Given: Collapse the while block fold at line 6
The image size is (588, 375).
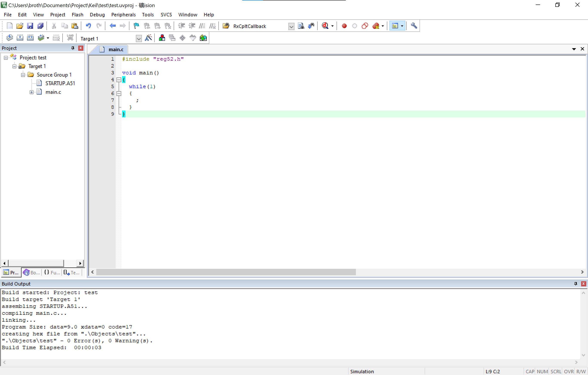Looking at the screenshot, I should tap(119, 93).
